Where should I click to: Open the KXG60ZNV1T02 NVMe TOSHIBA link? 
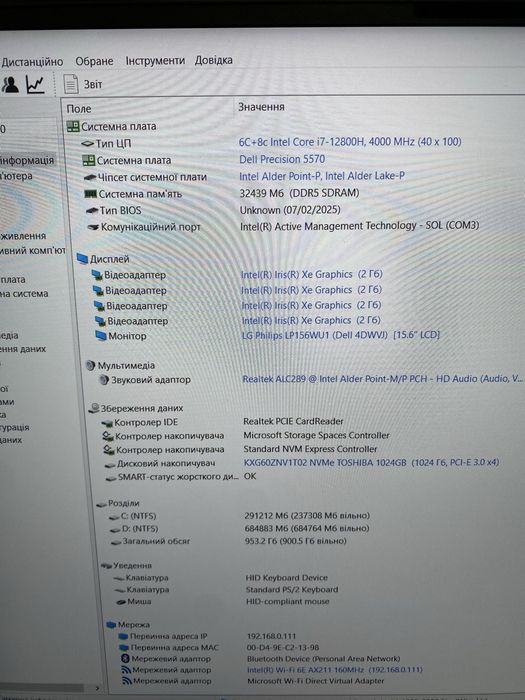coord(371,462)
